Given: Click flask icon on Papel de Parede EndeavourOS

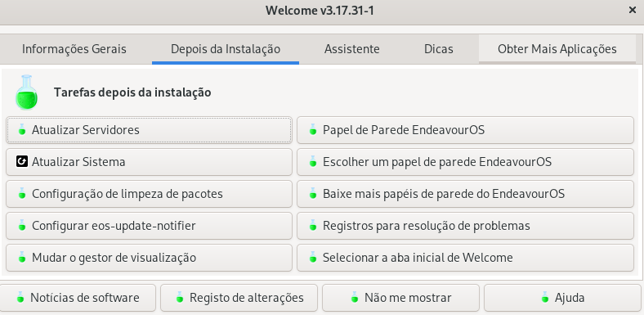Looking at the screenshot, I should (313, 130).
